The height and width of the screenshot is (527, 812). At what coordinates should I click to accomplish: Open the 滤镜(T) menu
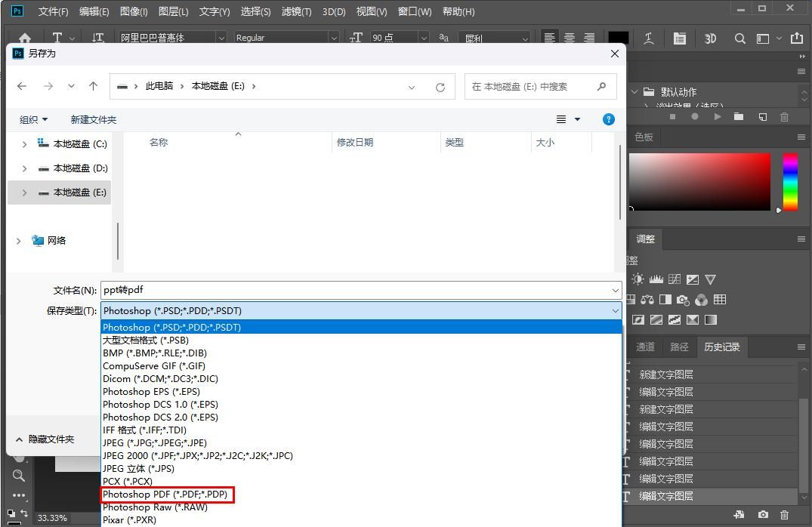pos(296,11)
